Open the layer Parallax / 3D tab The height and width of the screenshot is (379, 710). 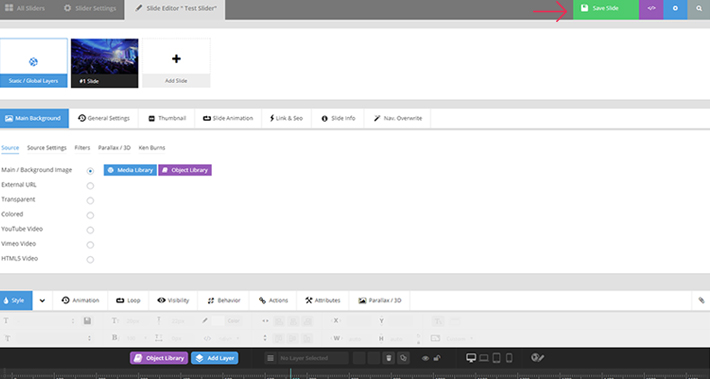pos(379,300)
